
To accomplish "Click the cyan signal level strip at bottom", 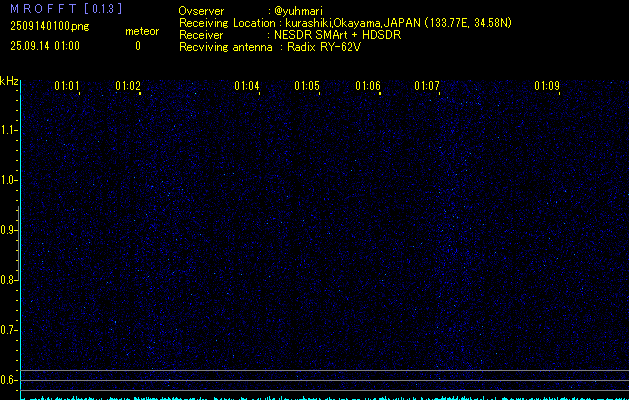I will coord(325,398).
